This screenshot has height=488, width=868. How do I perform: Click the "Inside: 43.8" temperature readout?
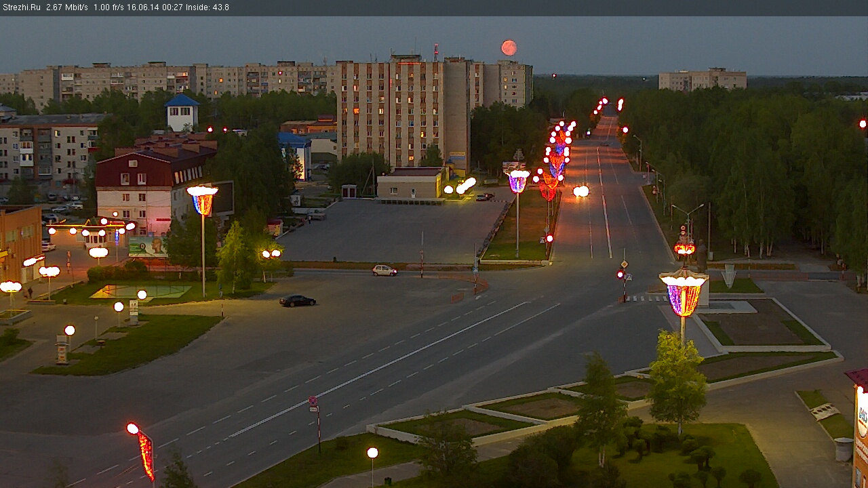(208, 7)
